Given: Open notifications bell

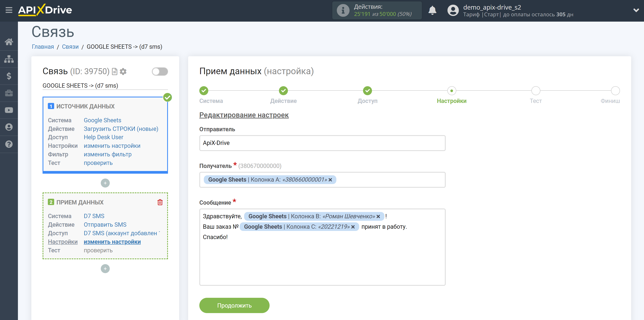Looking at the screenshot, I should tap(432, 11).
